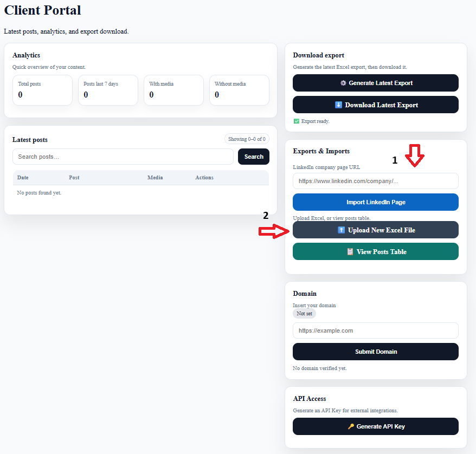Click the Showing 0–0 of 0 badge
The height and width of the screenshot is (454, 476).
tap(247, 139)
